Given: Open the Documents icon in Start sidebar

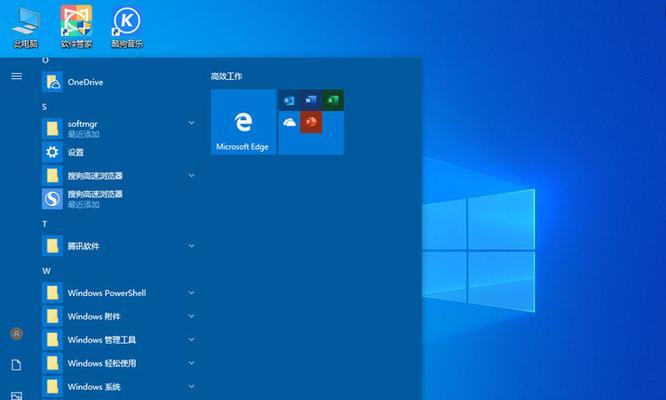Looking at the screenshot, I should click(16, 365).
